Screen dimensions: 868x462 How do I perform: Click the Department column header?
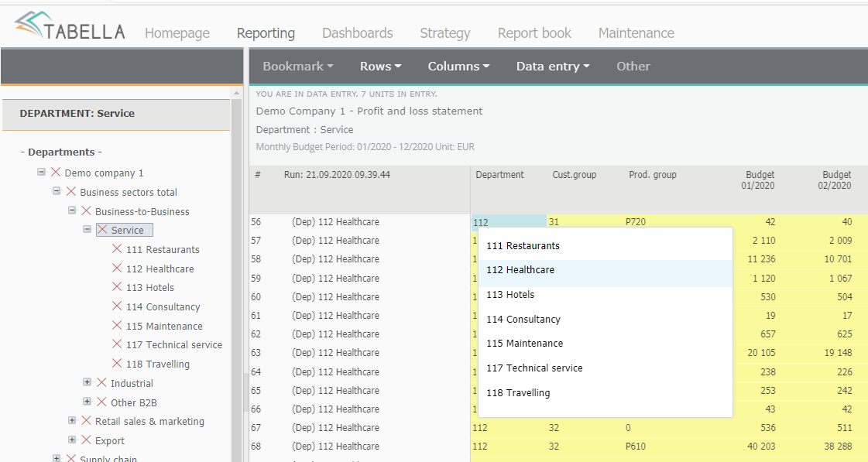500,174
